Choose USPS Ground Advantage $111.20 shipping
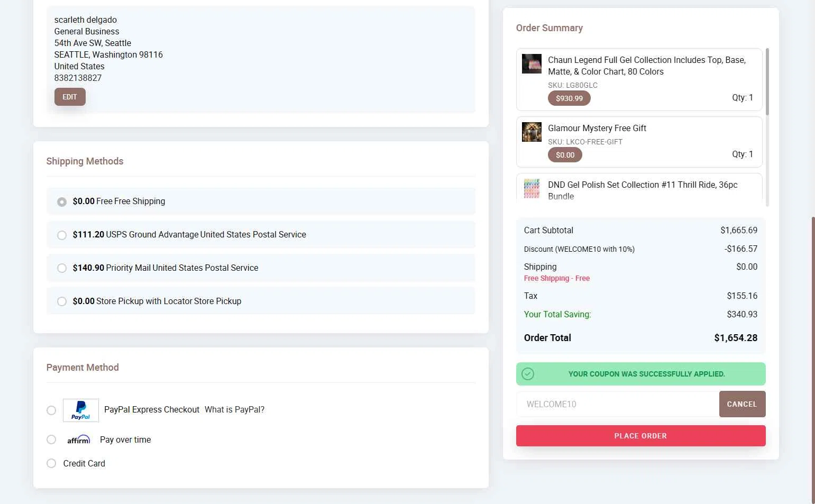Image resolution: width=815 pixels, height=504 pixels. point(62,235)
